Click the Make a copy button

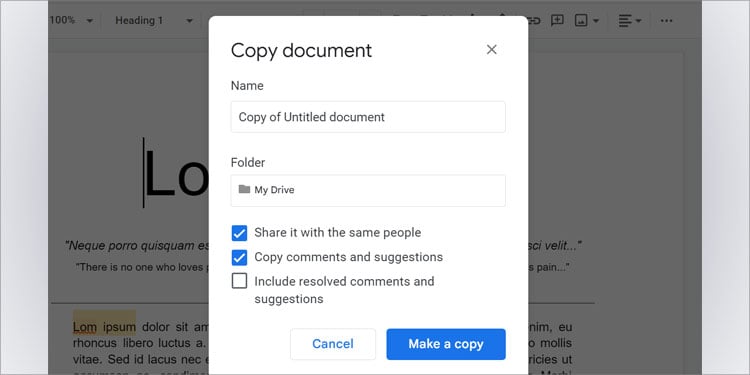[446, 344]
